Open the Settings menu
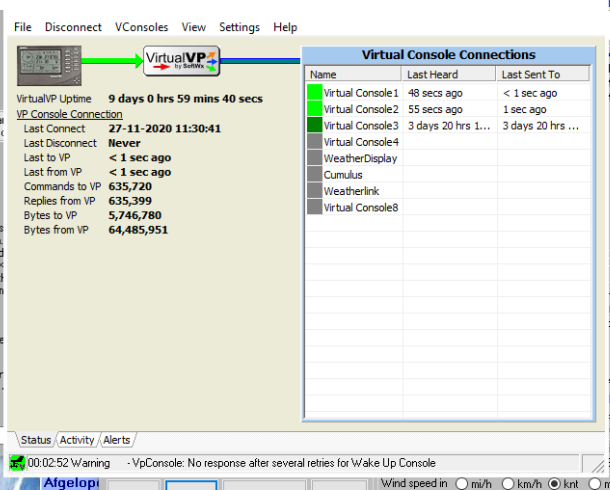 (239, 27)
